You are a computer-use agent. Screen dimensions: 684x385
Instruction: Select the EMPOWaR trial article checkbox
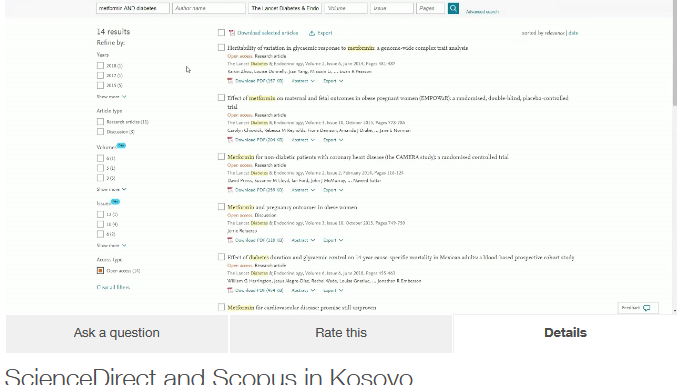point(222,98)
